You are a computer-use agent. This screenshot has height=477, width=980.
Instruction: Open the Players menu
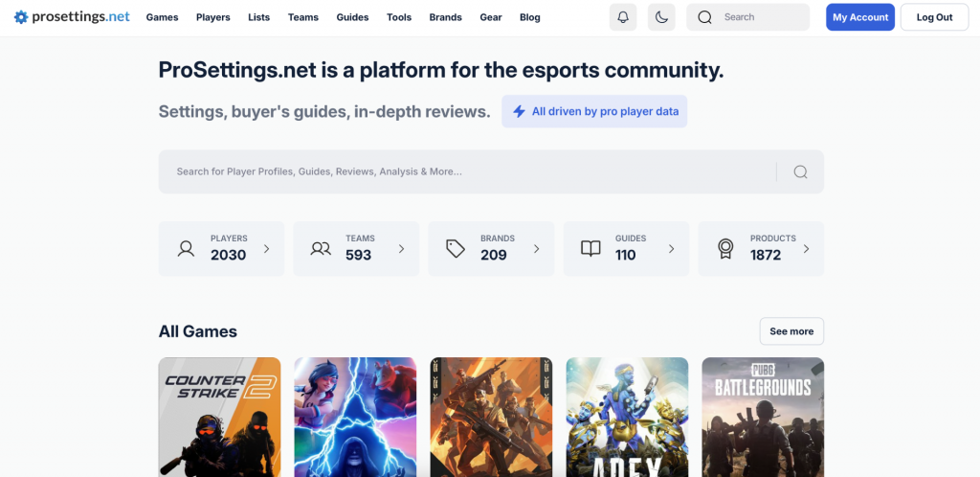213,17
